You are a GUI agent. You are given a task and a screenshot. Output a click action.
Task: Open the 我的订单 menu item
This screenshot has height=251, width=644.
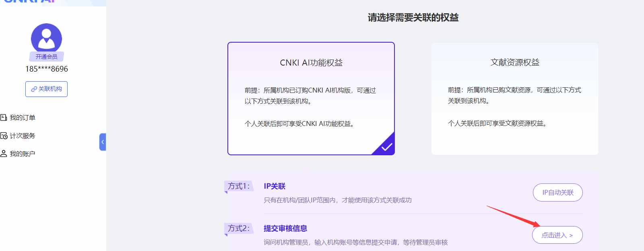coord(23,117)
